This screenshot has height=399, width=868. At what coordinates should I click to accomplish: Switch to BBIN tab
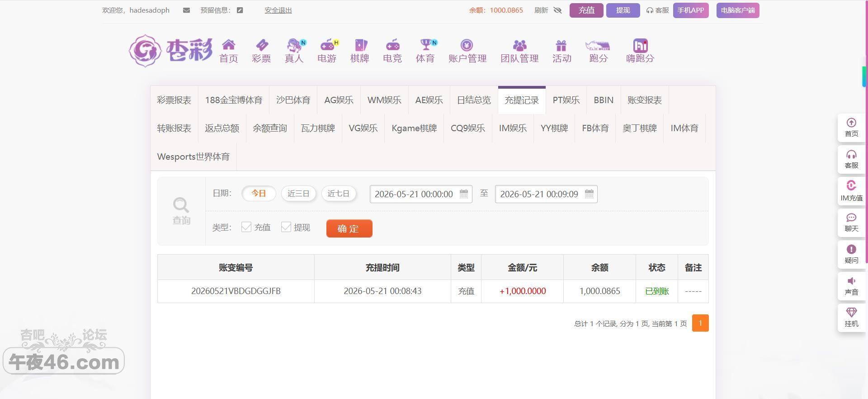pos(604,100)
